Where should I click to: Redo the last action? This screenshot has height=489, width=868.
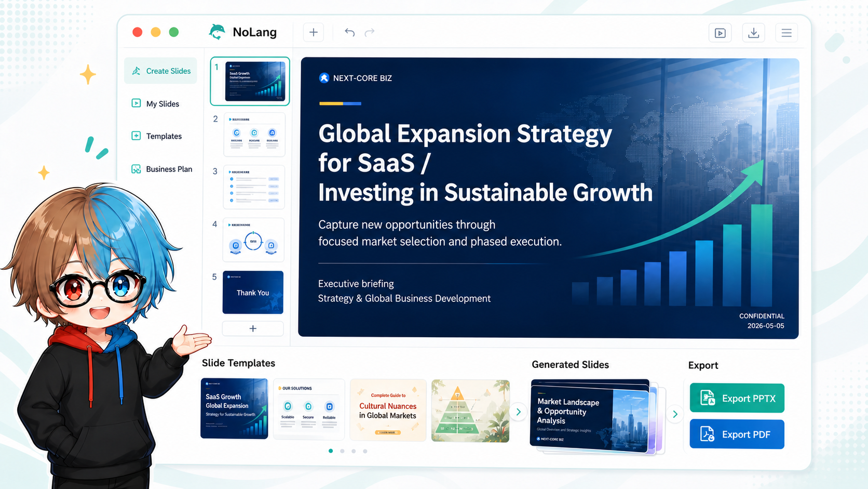(370, 32)
